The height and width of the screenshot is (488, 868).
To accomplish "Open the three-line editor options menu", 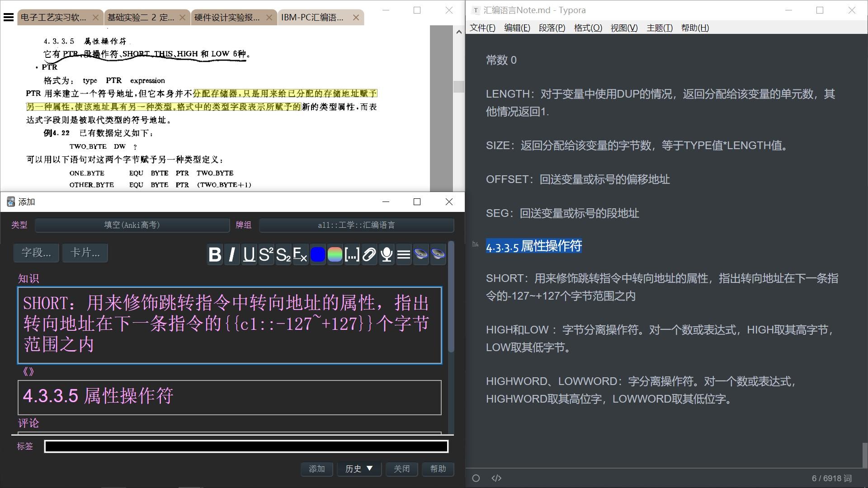I will click(403, 254).
